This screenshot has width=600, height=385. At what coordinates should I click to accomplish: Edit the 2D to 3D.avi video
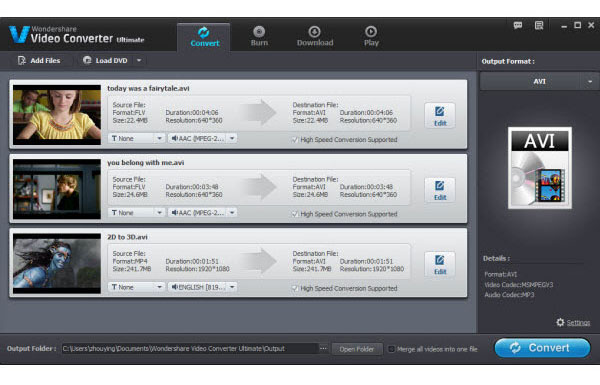[440, 265]
